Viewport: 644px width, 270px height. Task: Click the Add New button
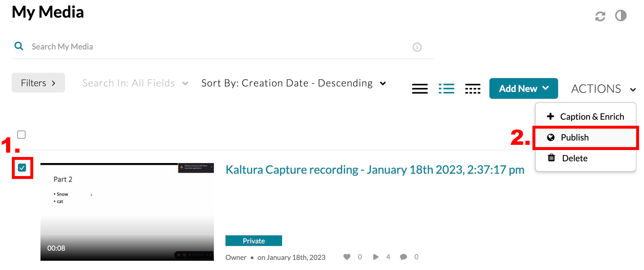click(x=523, y=88)
